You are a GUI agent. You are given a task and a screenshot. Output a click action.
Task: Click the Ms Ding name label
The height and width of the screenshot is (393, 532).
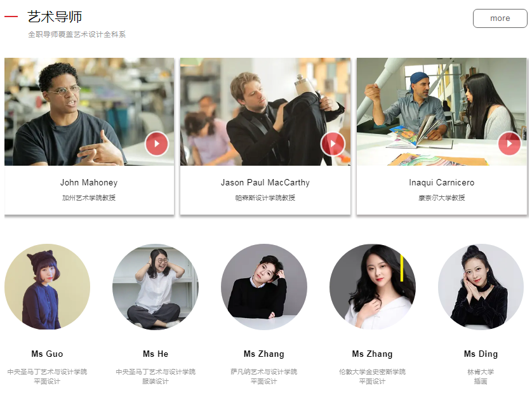tap(481, 354)
